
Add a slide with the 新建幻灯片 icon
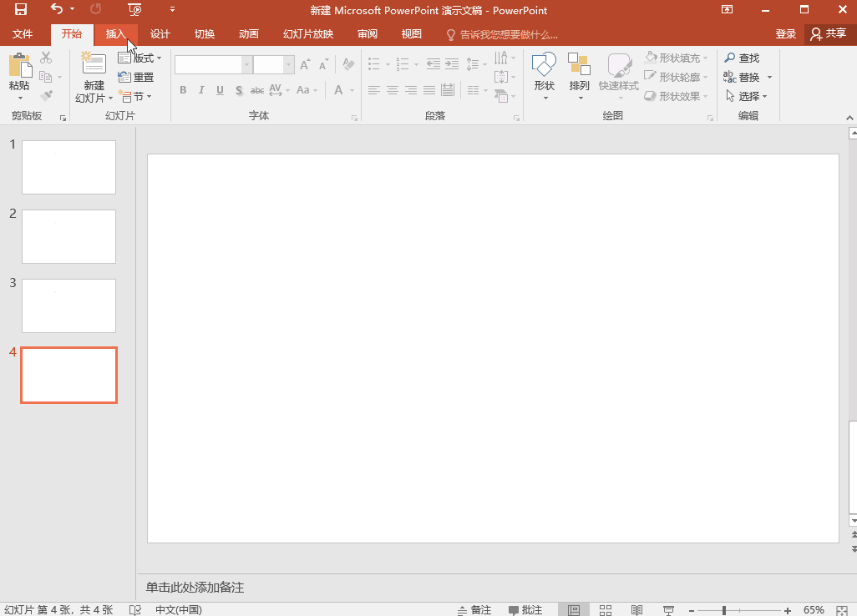pos(94,65)
